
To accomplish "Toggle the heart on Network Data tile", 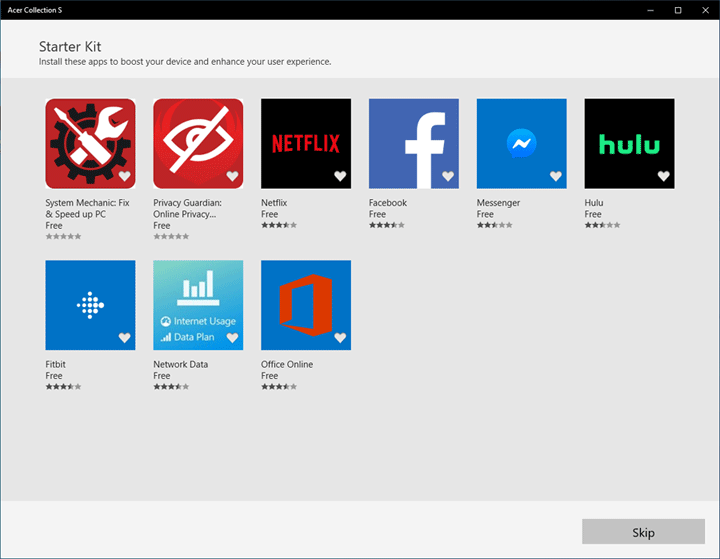I will [x=232, y=338].
